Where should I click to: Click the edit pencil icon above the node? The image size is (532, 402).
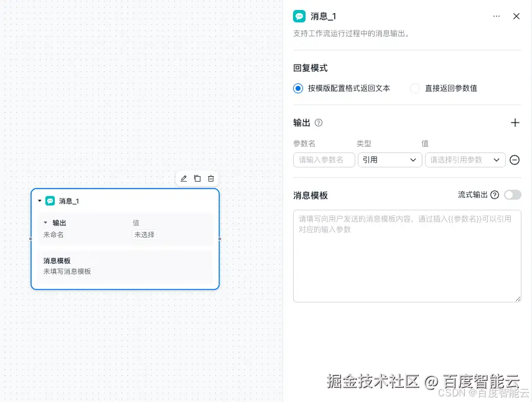(184, 179)
